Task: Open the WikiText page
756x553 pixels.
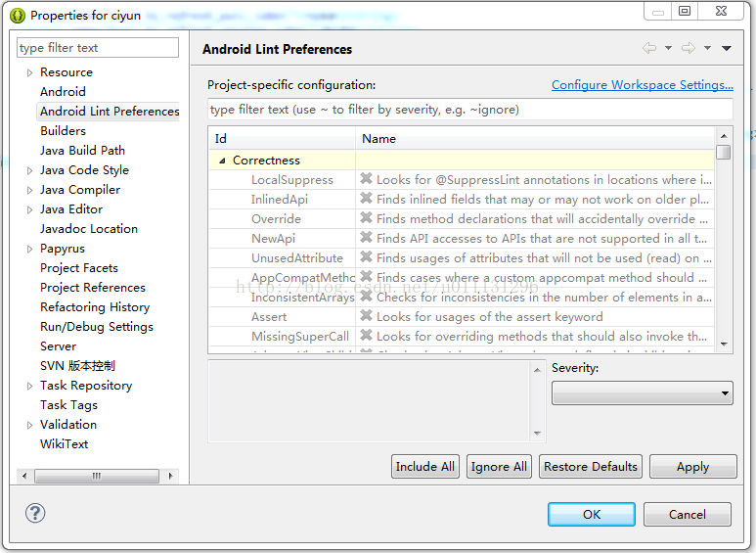Action: 65,444
